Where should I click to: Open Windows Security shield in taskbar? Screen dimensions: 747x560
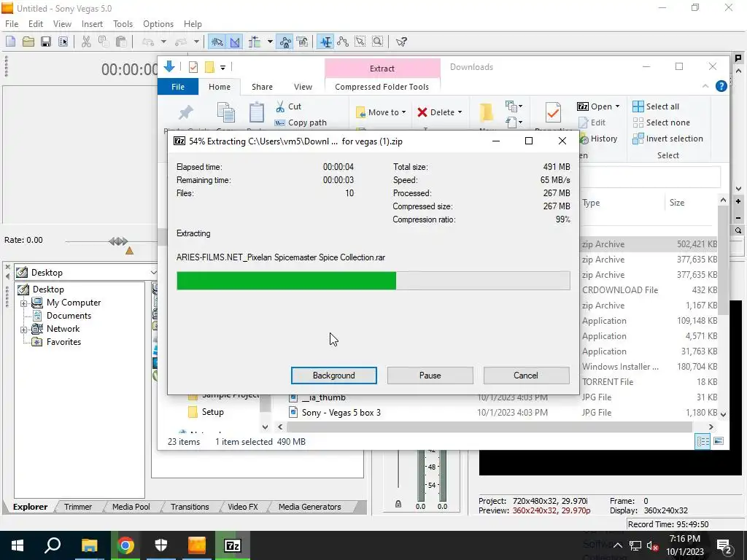point(161,545)
